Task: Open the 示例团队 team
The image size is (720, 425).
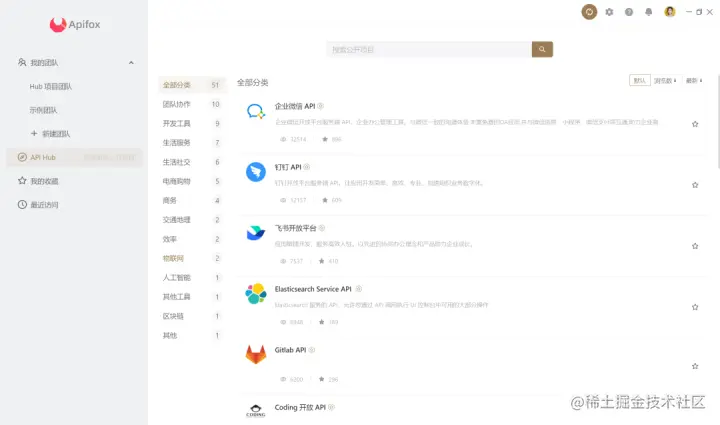Action: coord(43,110)
